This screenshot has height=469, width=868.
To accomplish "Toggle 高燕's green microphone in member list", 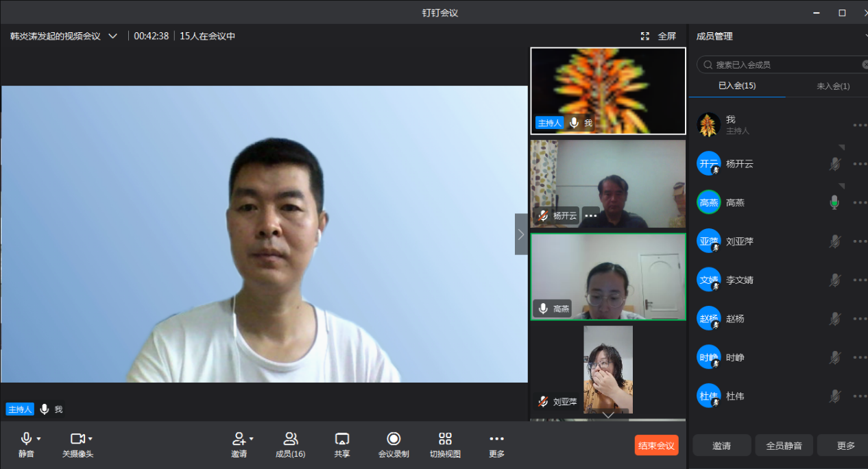I will tap(834, 202).
